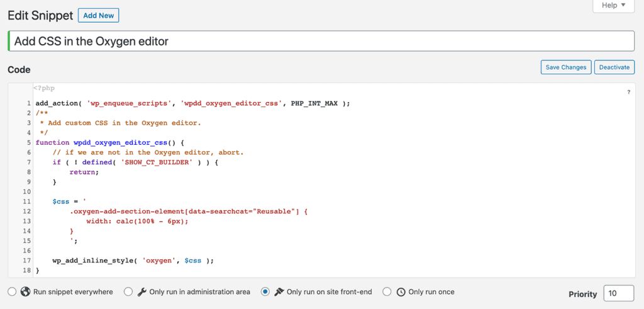Click the '.oxygen-add-section-element' selector line
Screen dimensions: 644x309
point(189,211)
